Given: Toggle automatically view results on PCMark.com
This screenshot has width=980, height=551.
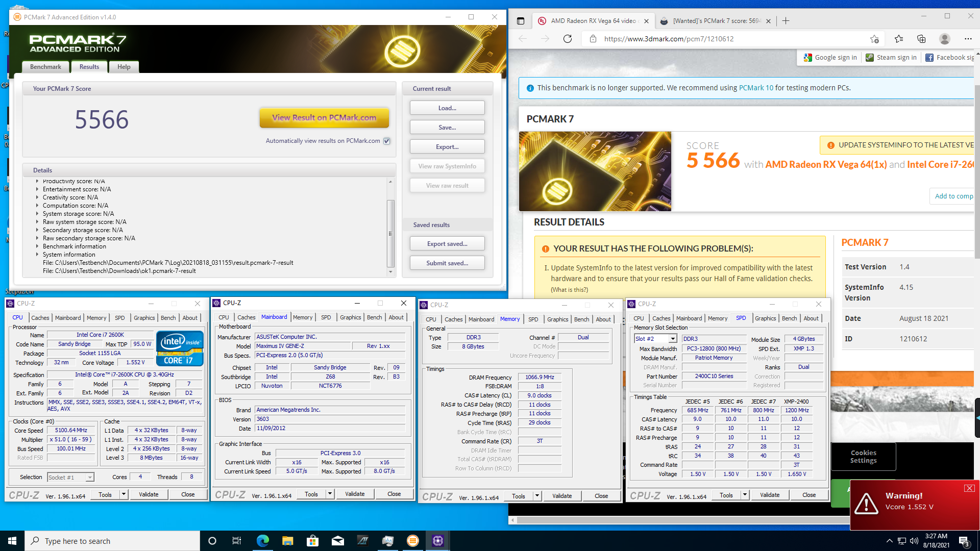Looking at the screenshot, I should click(x=387, y=141).
